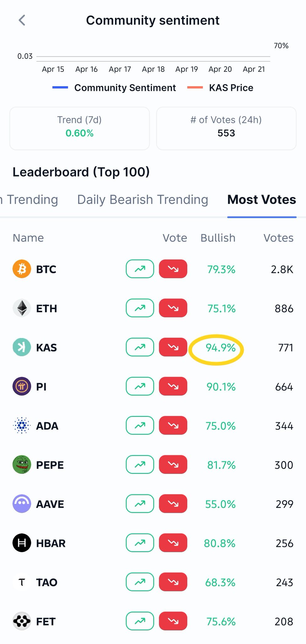Image resolution: width=306 pixels, height=644 pixels.
Task: Click the PEPE frog icon
Action: pos(22,465)
